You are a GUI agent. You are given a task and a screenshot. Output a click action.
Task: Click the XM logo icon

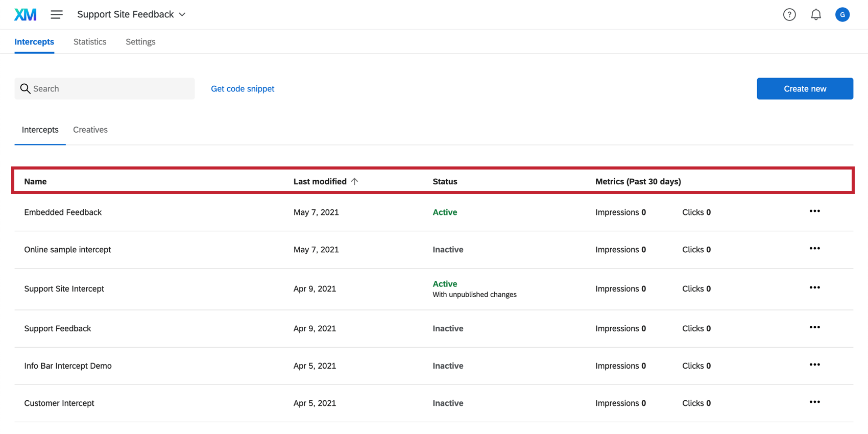pyautogui.click(x=25, y=14)
